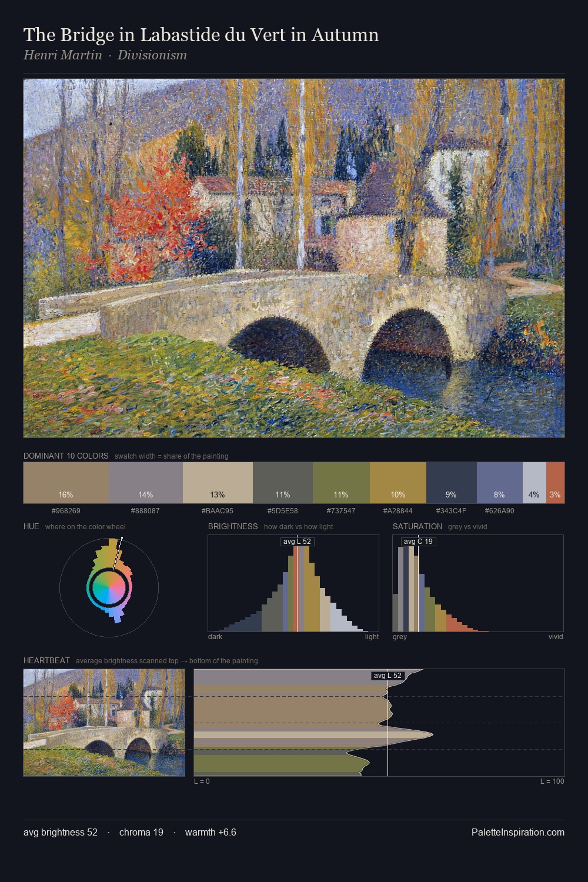
Task: Click the avg L 52 label in Brightness chart
Action: tap(297, 542)
